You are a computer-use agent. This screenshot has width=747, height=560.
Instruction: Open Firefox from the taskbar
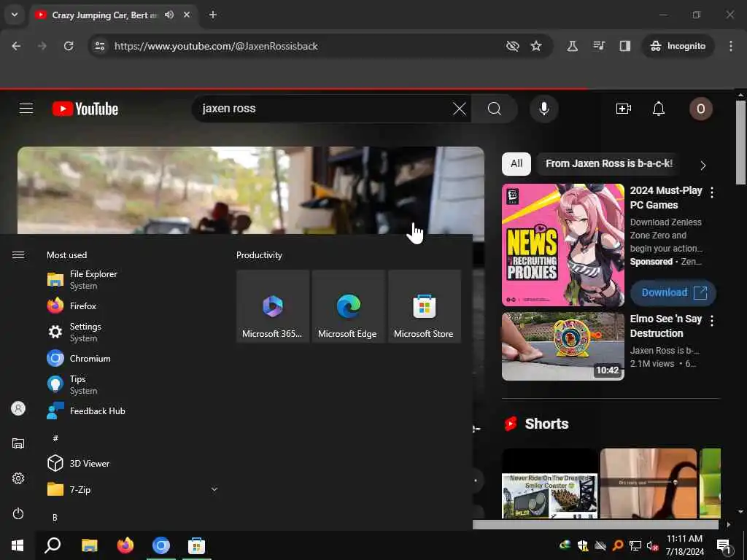pyautogui.click(x=125, y=545)
